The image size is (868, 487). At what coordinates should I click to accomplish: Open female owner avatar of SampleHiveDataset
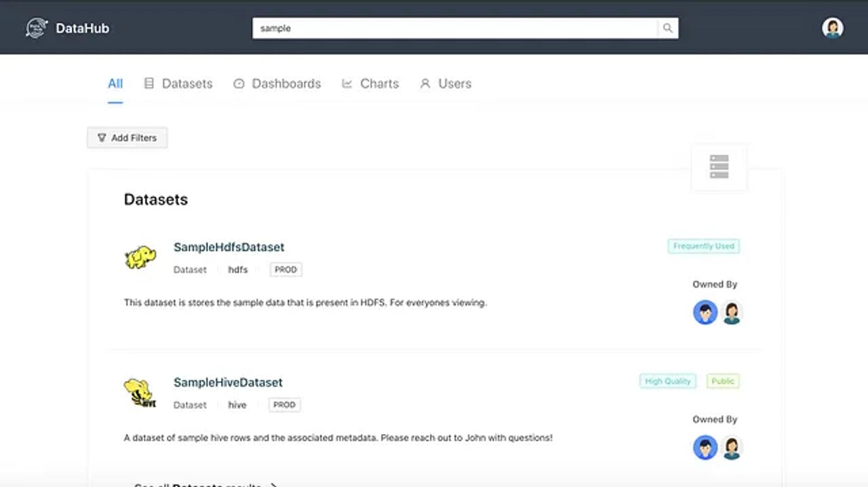[731, 447]
